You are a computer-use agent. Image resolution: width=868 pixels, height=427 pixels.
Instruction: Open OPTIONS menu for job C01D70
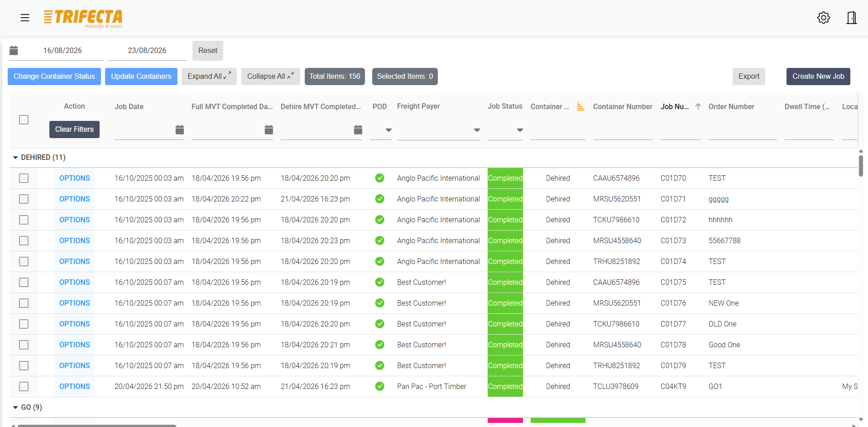pos(75,178)
